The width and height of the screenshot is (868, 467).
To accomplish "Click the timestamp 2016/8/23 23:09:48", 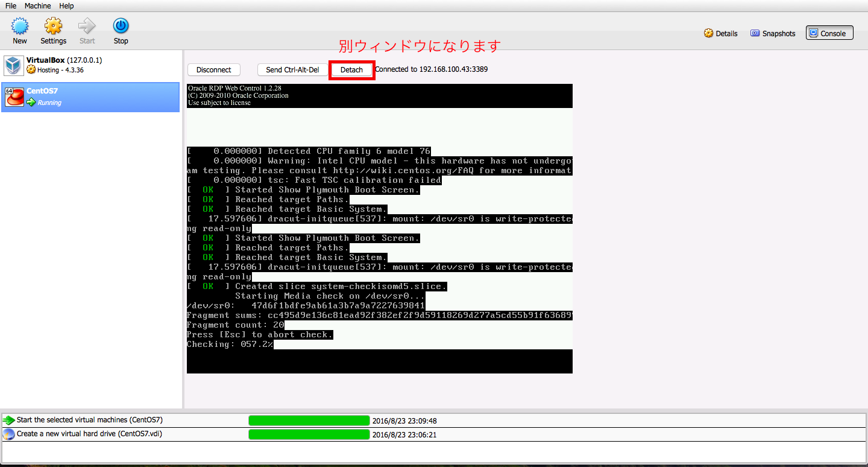I will (404, 421).
